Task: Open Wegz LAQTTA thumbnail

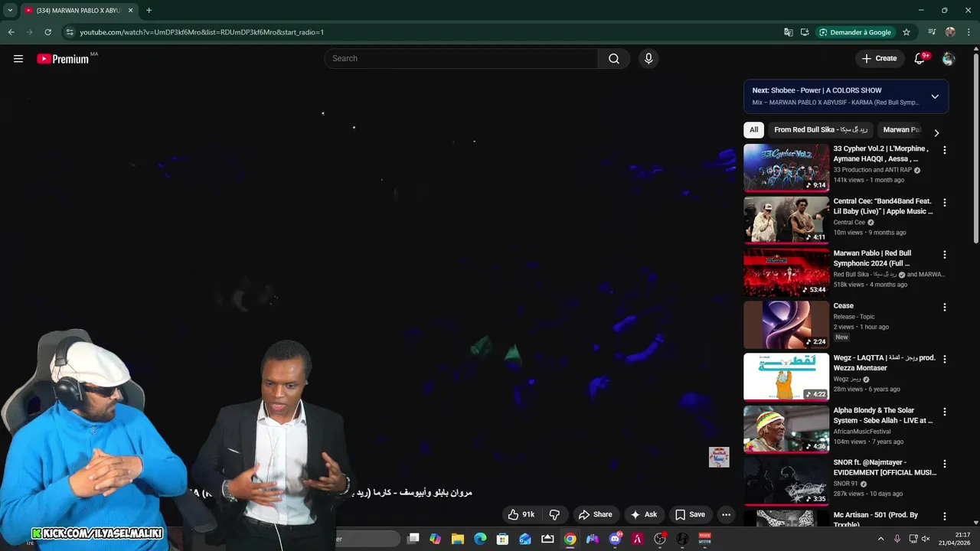Action: 786,377
